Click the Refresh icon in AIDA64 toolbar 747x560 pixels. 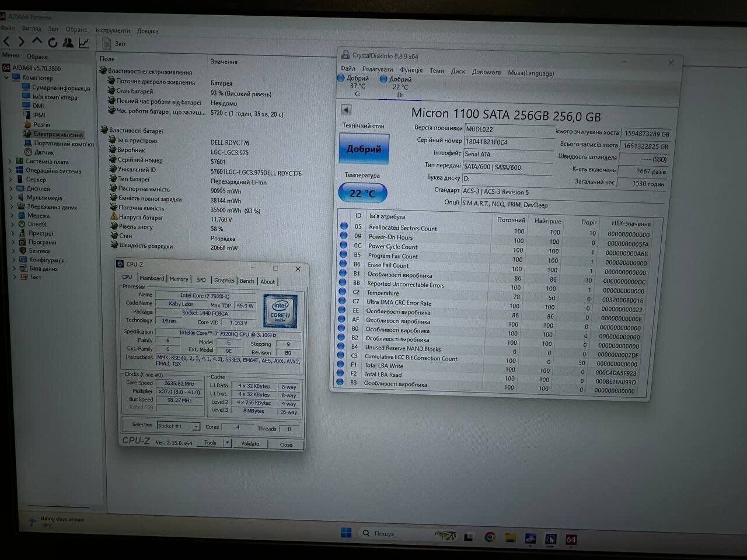coord(53,42)
